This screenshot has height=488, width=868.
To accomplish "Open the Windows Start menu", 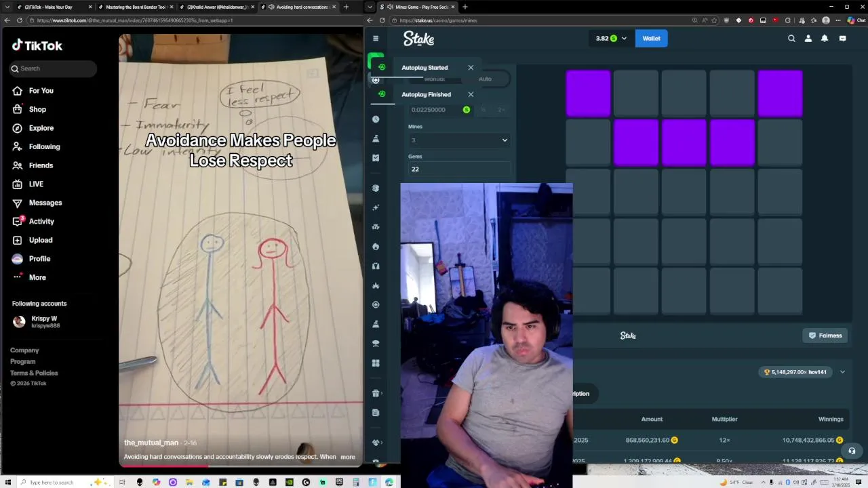I will coord(7,482).
